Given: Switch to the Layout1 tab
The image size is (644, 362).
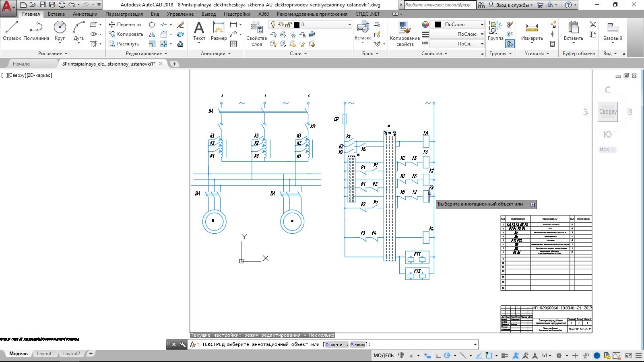Looking at the screenshot, I should (45, 354).
